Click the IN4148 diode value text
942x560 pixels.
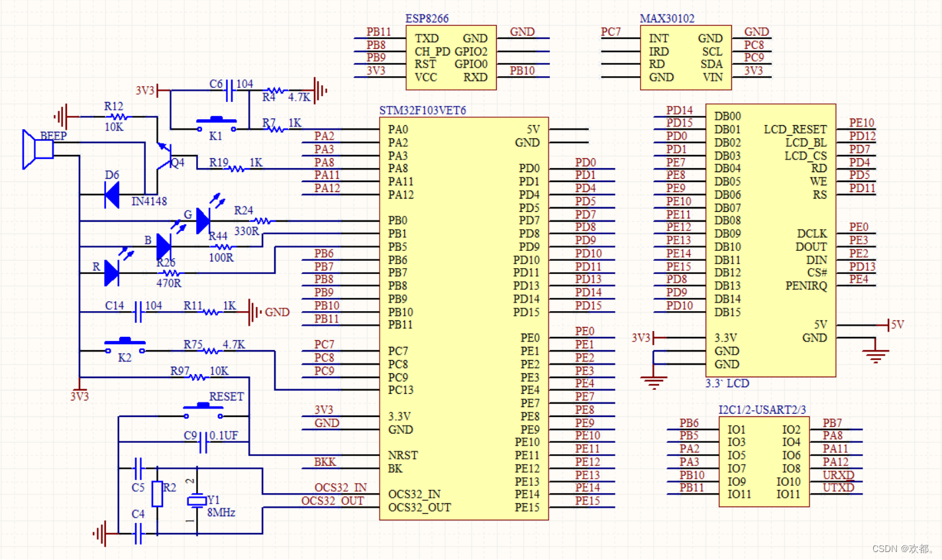coord(149,201)
